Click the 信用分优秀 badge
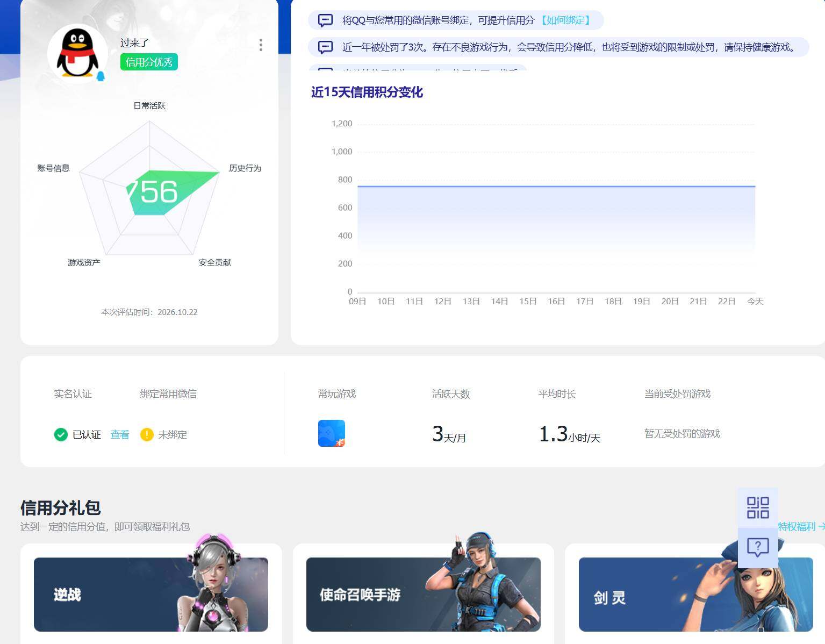 (149, 62)
